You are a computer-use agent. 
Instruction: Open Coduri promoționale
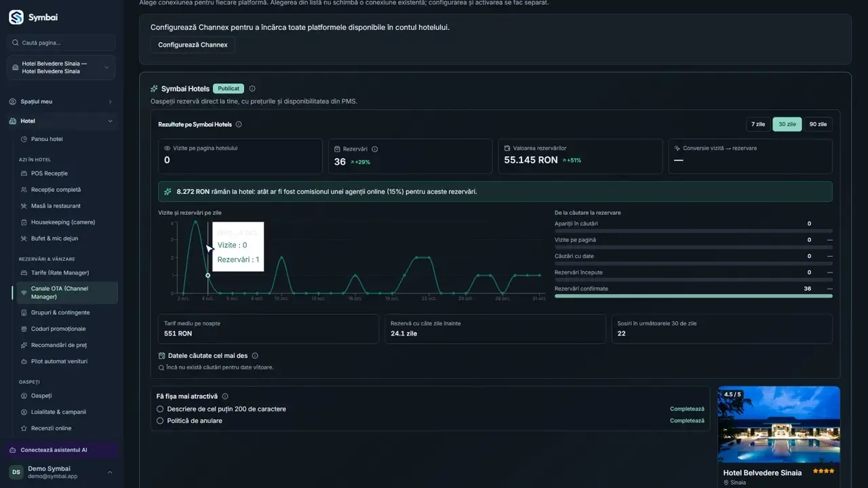coord(58,329)
